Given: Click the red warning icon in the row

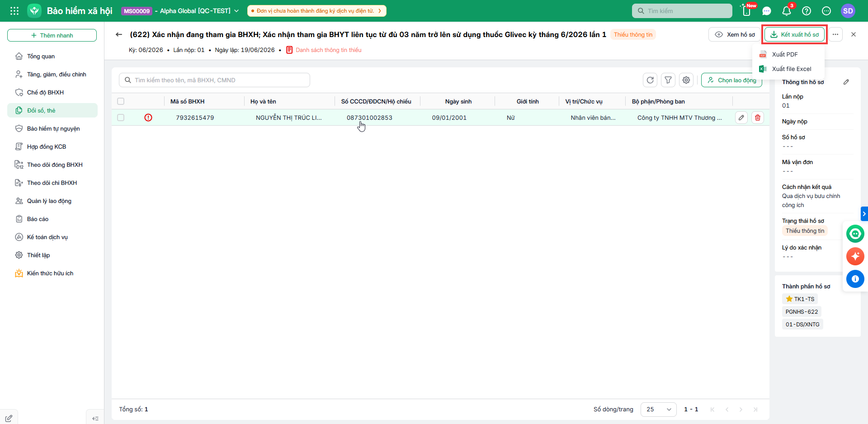Looking at the screenshot, I should tap(148, 118).
